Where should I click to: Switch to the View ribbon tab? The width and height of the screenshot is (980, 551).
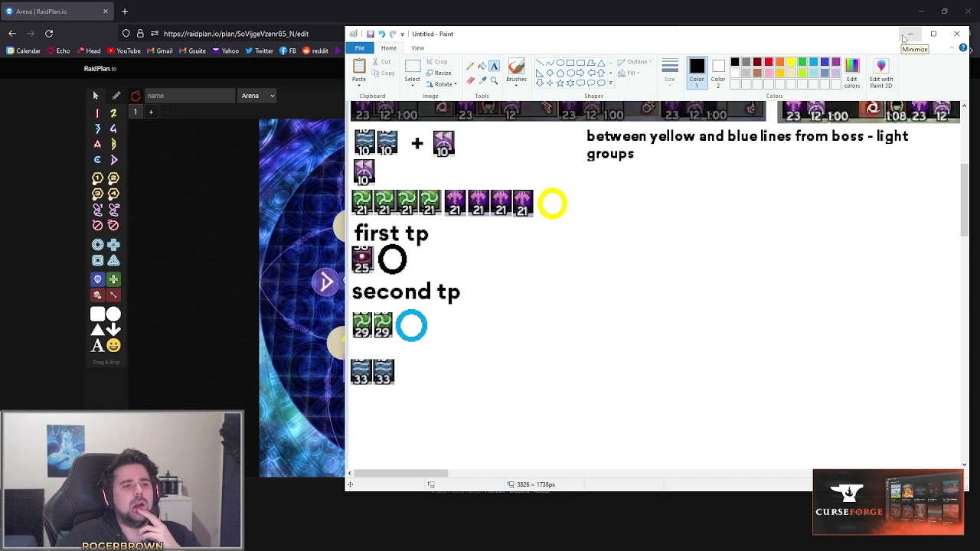(418, 48)
